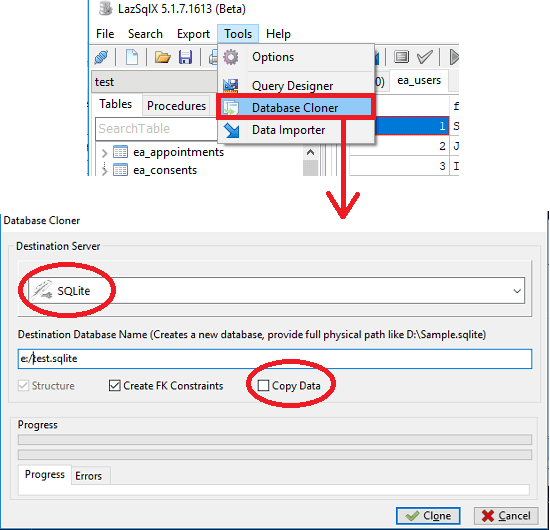Select Data Importer menu entry
This screenshot has width=550, height=530.
tap(296, 130)
